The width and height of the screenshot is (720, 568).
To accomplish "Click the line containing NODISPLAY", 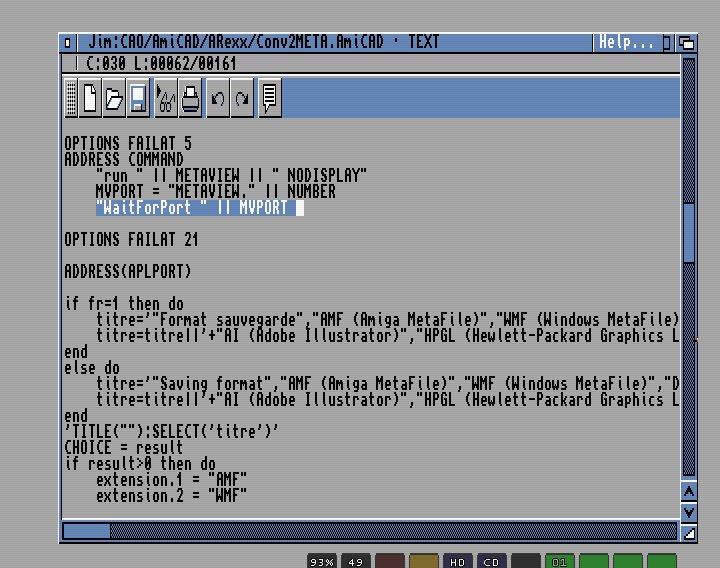I will (x=231, y=175).
